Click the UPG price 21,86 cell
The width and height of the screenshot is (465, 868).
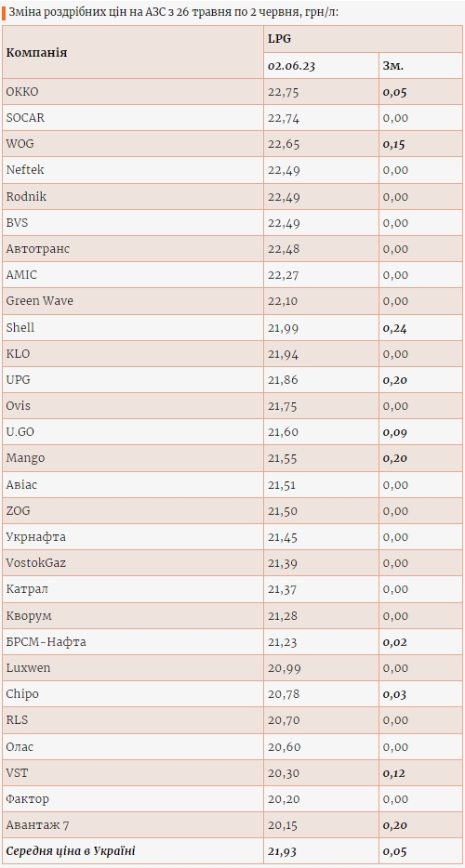pyautogui.click(x=322, y=380)
